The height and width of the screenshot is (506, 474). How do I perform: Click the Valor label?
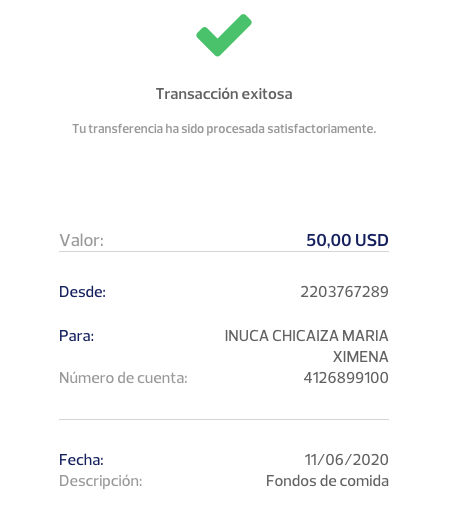(81, 240)
